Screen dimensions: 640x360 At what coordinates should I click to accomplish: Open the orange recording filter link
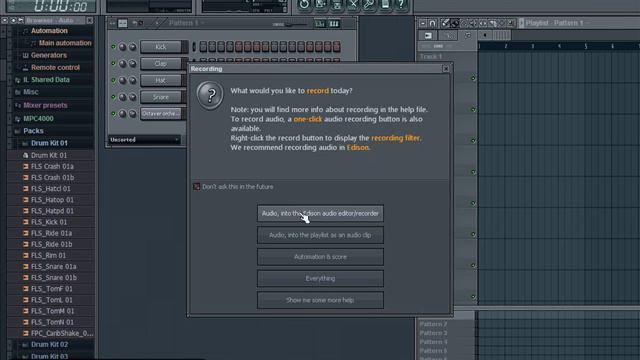pos(396,138)
